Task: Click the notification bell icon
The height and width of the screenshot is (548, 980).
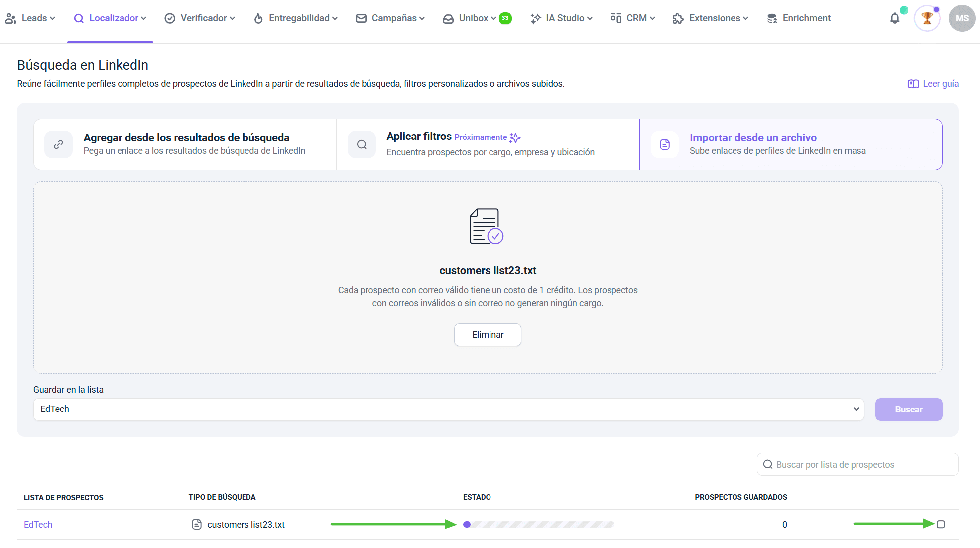Action: pos(895,18)
